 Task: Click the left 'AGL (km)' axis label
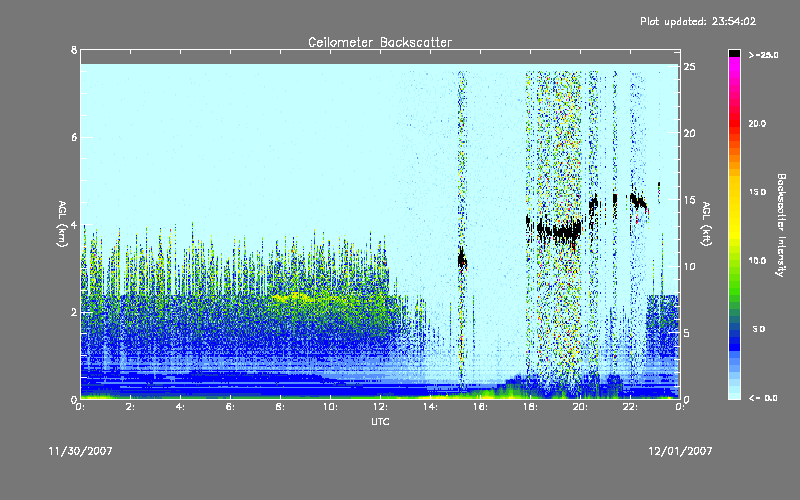[x=62, y=224]
